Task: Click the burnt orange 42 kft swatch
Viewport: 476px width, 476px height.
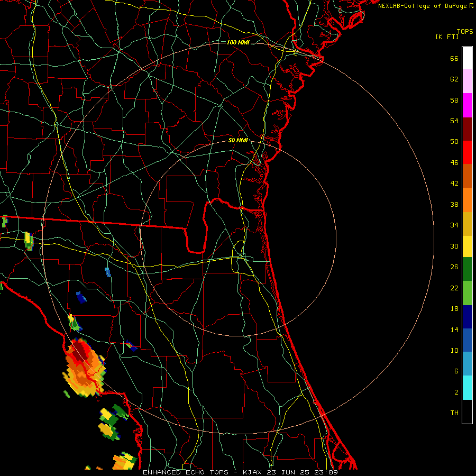Action: click(467, 176)
